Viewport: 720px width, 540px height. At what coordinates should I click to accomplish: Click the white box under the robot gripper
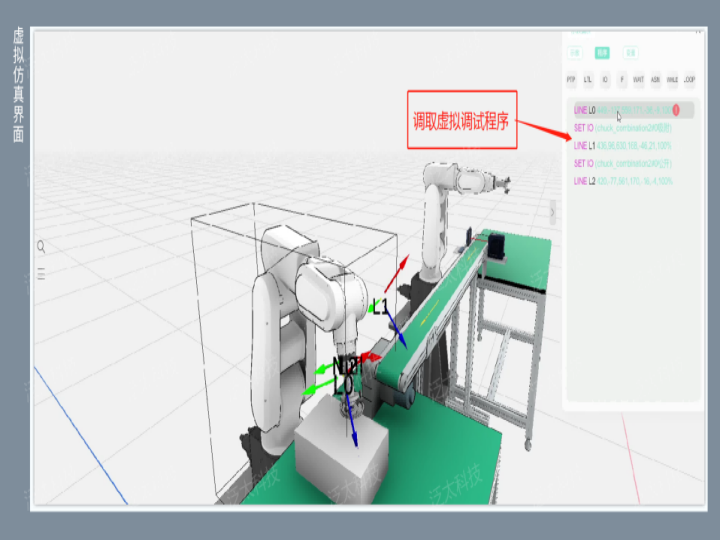pyautogui.click(x=341, y=453)
